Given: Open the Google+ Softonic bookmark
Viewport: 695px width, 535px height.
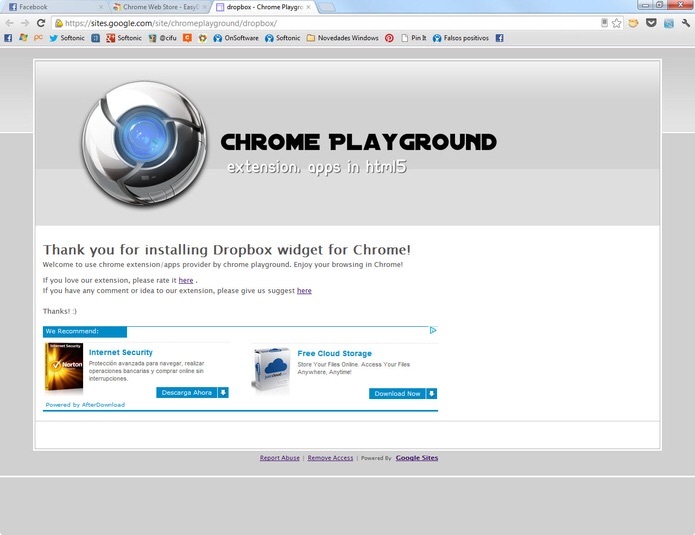Looking at the screenshot, I should 124,38.
